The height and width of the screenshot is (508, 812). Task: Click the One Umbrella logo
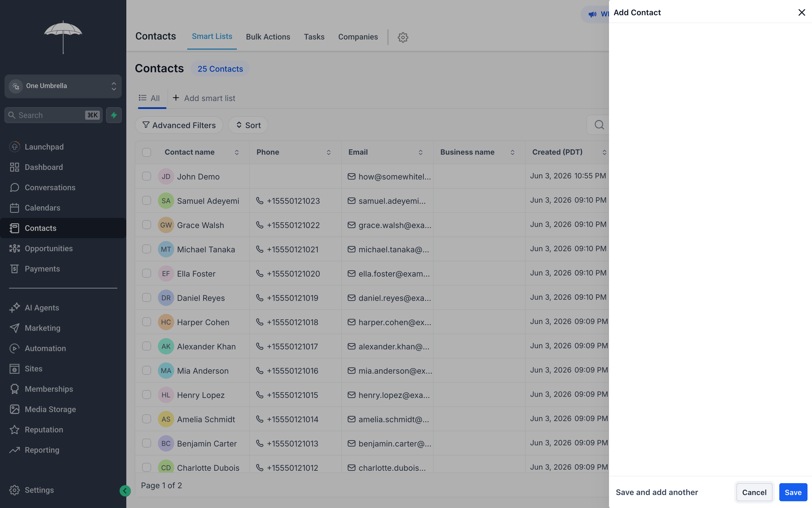click(x=63, y=37)
